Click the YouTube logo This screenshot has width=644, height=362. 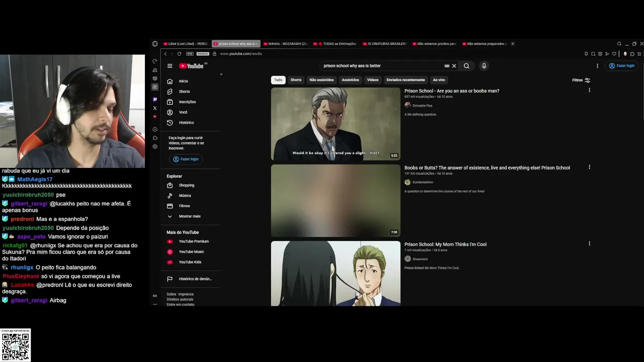[x=191, y=66]
